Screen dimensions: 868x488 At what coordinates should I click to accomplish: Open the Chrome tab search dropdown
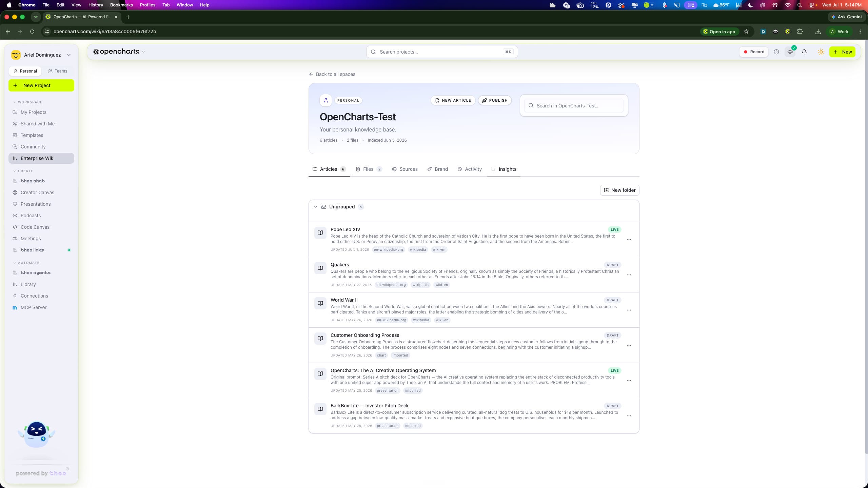[x=36, y=17]
